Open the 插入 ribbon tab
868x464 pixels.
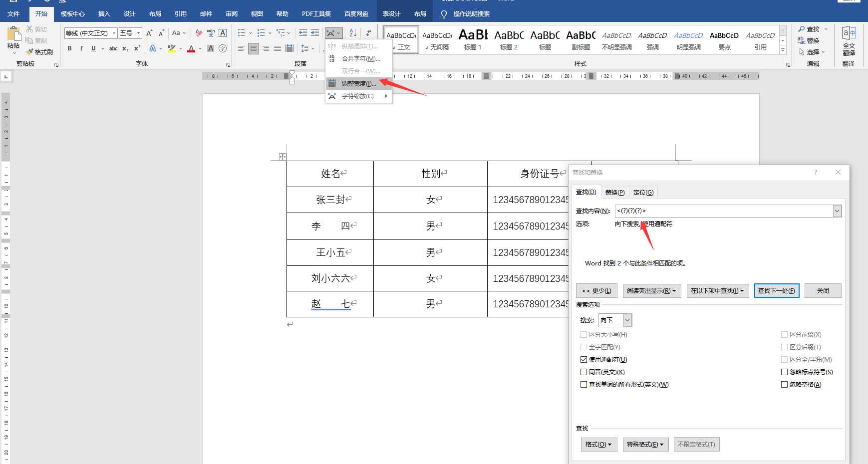point(104,13)
